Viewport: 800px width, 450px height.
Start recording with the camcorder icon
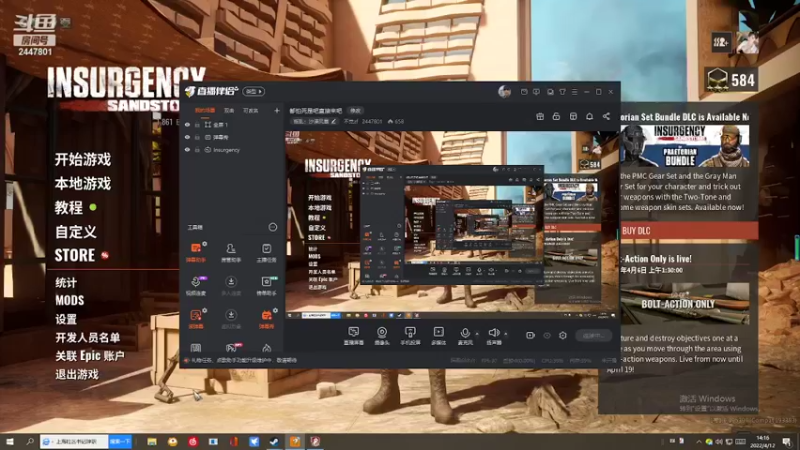pyautogui.click(x=530, y=335)
